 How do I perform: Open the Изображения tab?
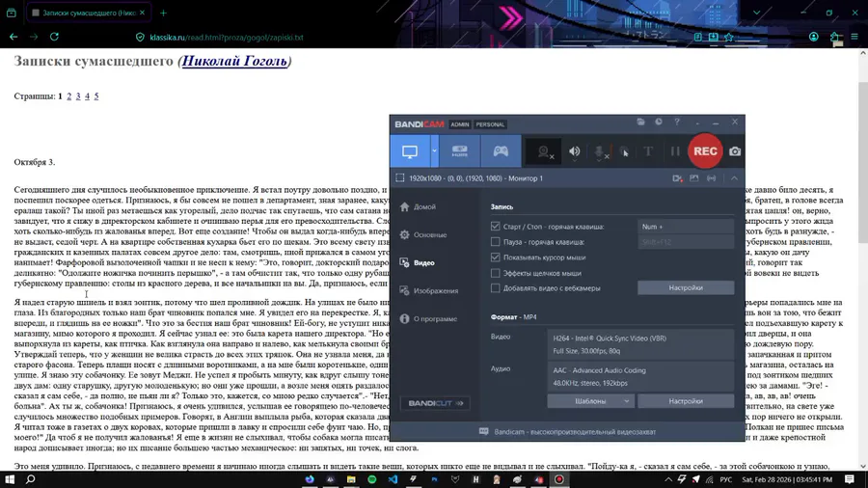(429, 290)
